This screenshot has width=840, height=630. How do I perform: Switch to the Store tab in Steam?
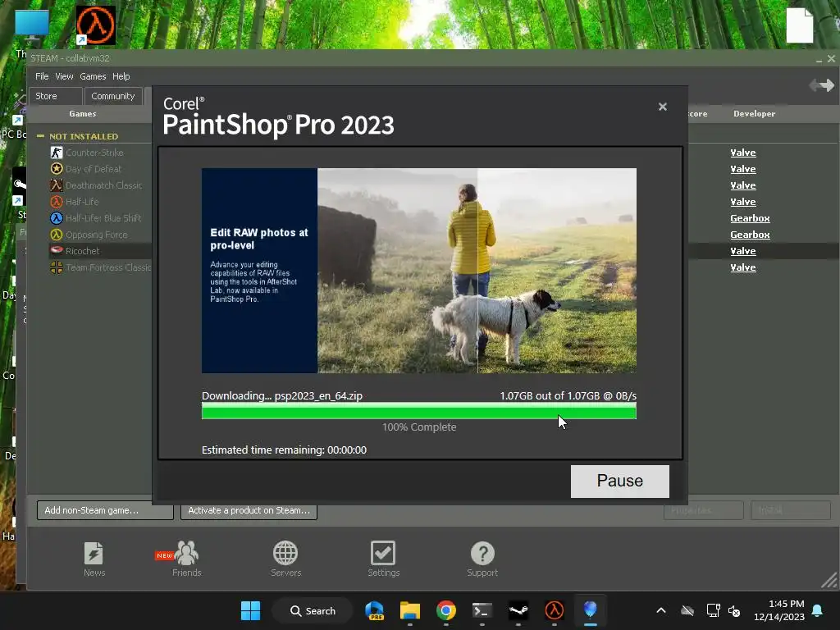(x=55, y=97)
